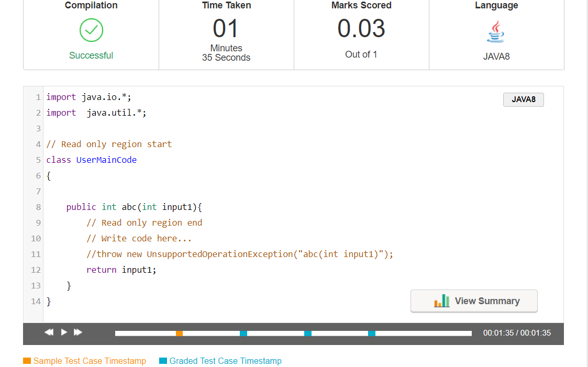Click the blue Graded Test Case legend swatch
The width and height of the screenshot is (588, 367).
(x=162, y=361)
